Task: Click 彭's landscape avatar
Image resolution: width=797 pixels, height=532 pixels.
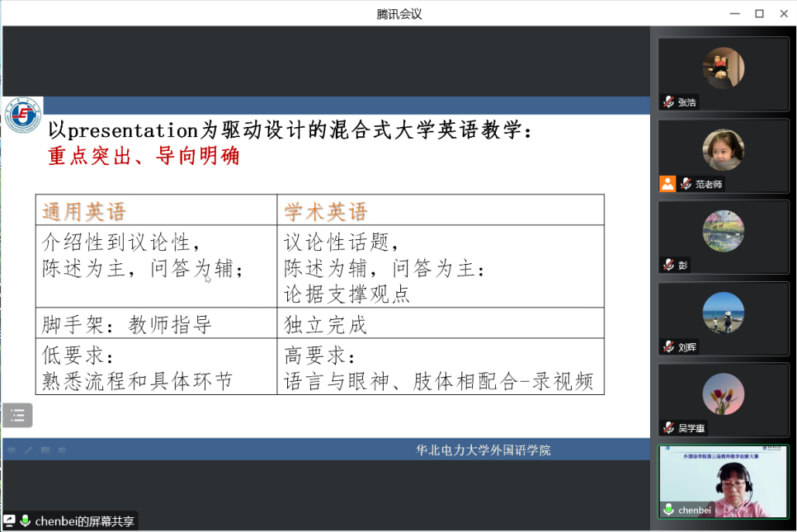Action: pos(723,231)
